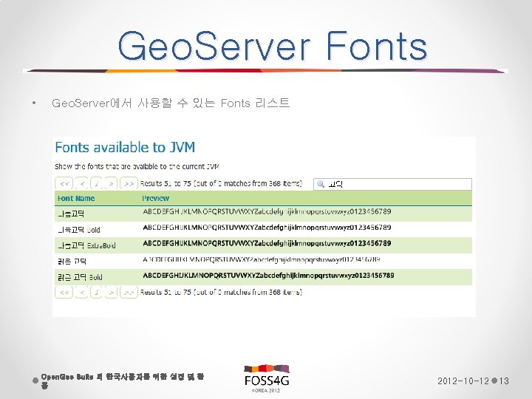Click the preview text of the 나눔고딕 Bold row

coord(267,228)
